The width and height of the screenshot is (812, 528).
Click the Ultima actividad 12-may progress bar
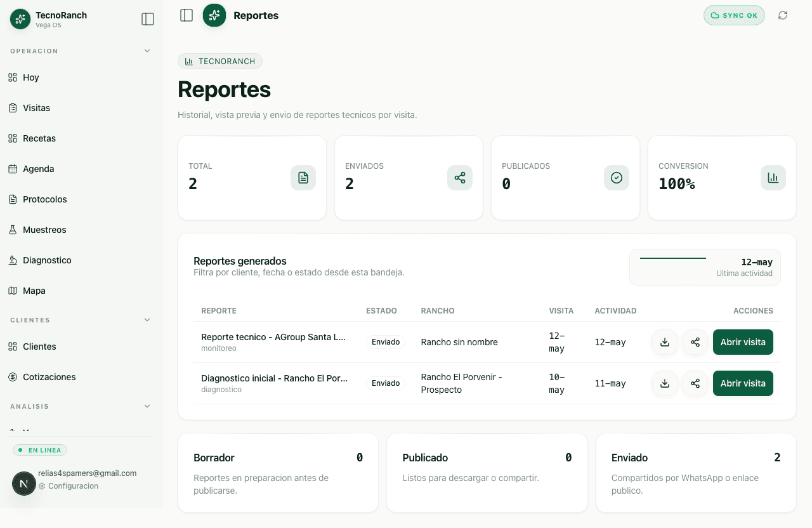point(673,258)
